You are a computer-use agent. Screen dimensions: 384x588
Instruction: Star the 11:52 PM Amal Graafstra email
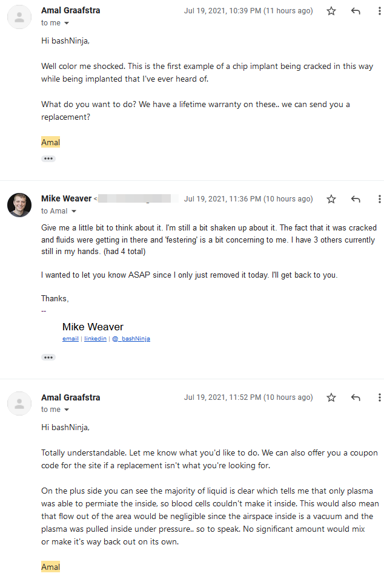(331, 397)
